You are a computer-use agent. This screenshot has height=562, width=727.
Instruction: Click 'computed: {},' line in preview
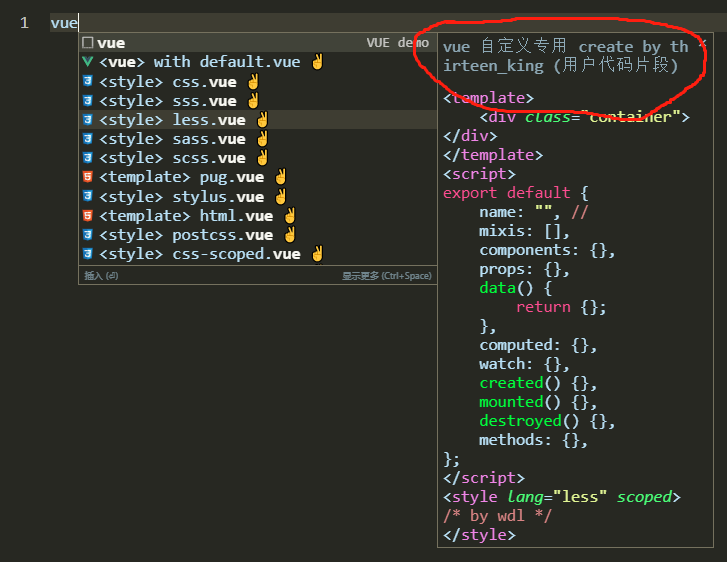(x=538, y=345)
